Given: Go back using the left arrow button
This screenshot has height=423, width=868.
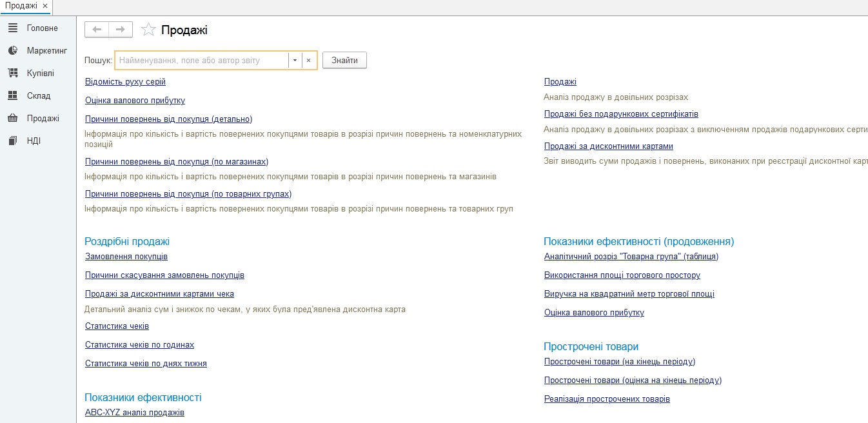Looking at the screenshot, I should (x=97, y=30).
